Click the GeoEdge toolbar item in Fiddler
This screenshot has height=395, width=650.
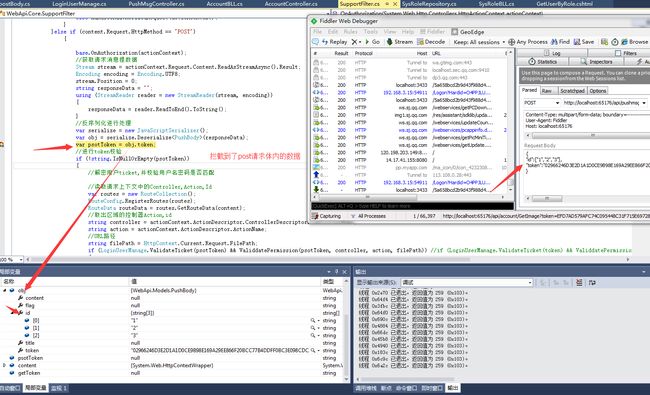click(468, 32)
